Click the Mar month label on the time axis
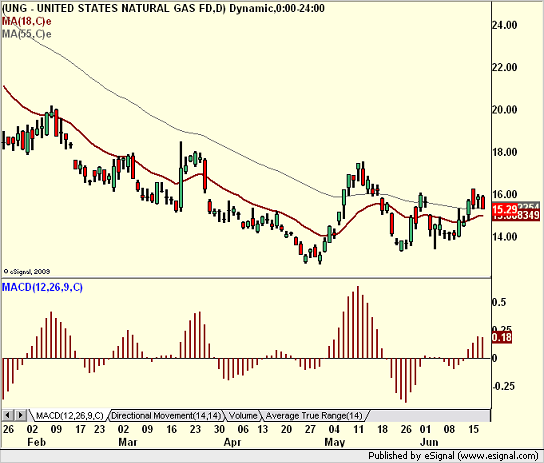544x463 pixels. tap(128, 442)
